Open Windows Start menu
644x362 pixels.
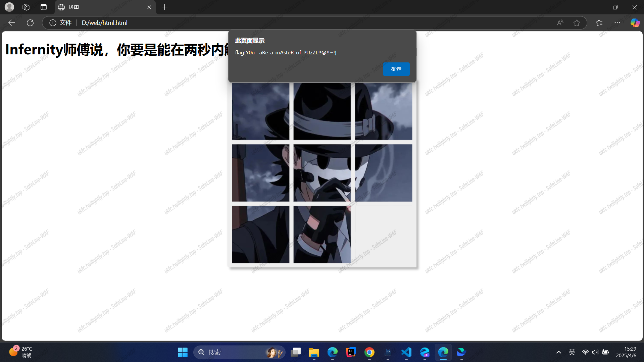(183, 352)
